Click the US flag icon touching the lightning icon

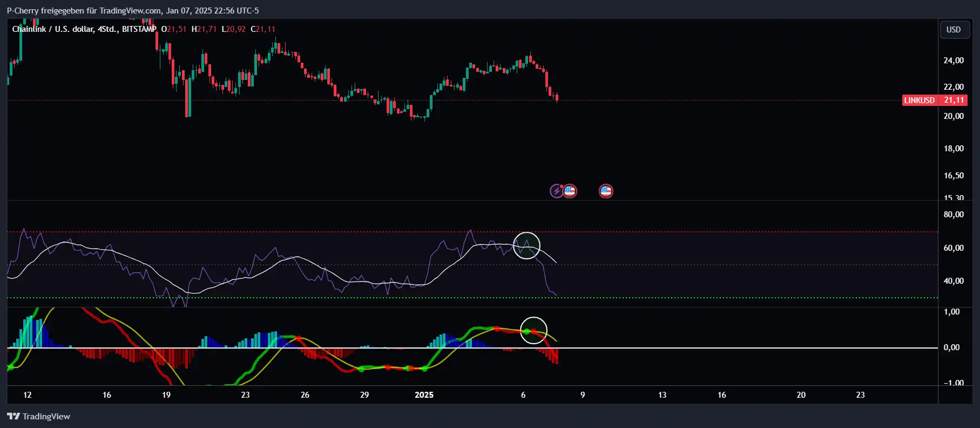pos(570,191)
